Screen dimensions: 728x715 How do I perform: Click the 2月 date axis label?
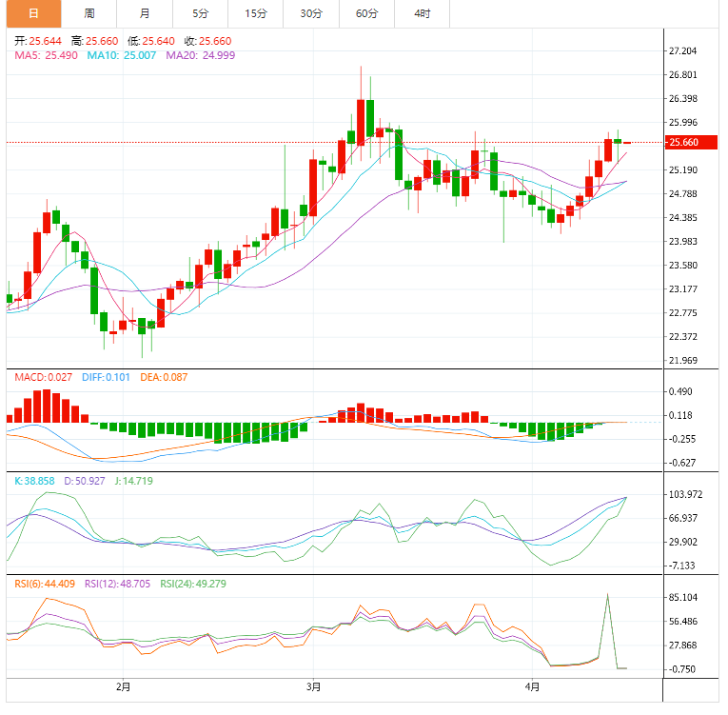point(123,686)
